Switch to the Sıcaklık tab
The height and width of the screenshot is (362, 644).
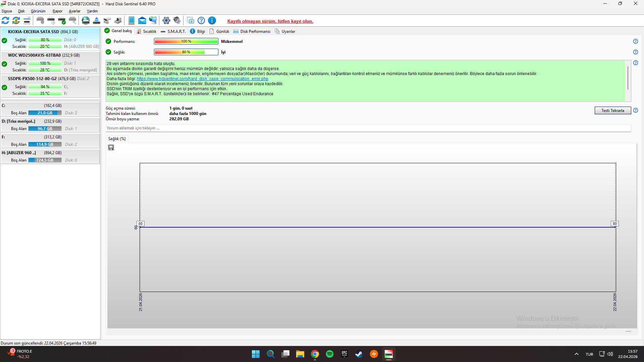[x=147, y=32]
